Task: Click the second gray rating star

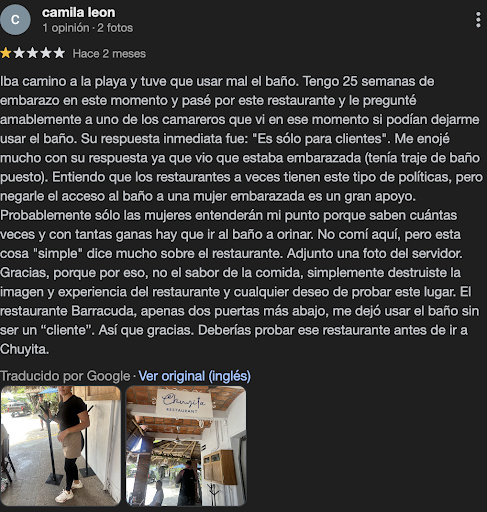Action: point(19,53)
